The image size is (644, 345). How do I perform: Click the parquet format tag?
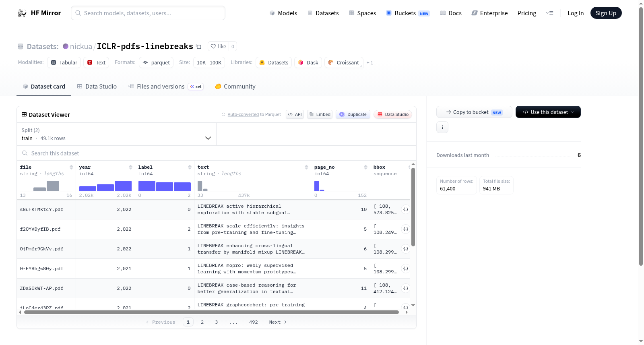click(x=156, y=62)
